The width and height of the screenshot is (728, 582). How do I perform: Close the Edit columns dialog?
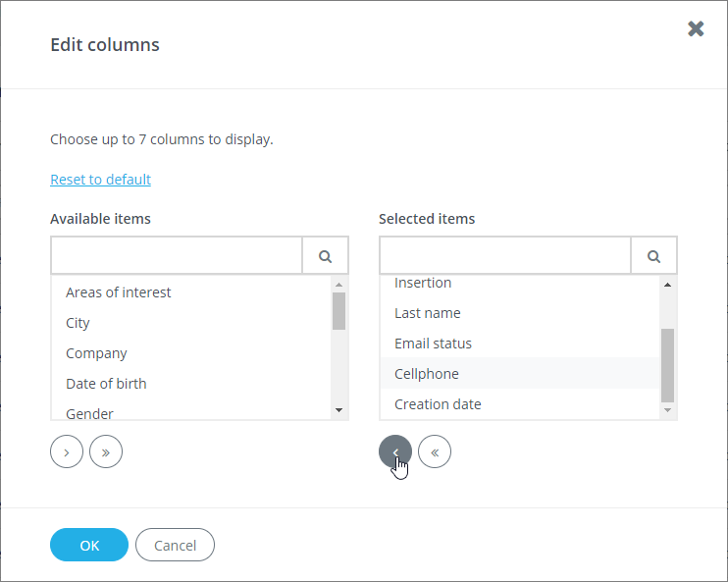696,28
